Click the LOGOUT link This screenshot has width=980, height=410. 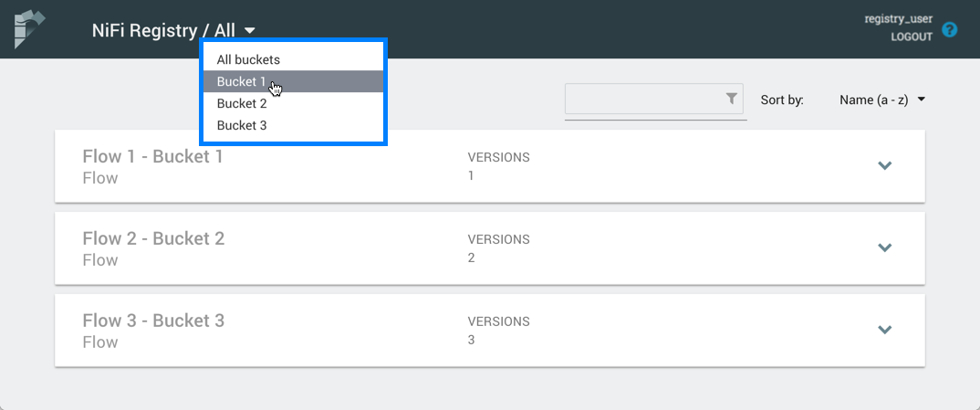click(x=912, y=37)
